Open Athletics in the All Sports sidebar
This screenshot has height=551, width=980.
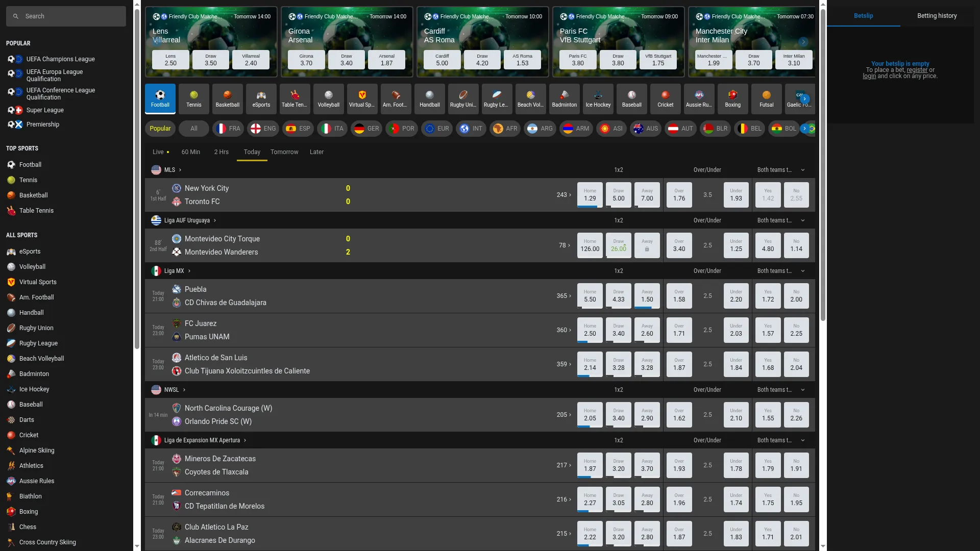[31, 466]
